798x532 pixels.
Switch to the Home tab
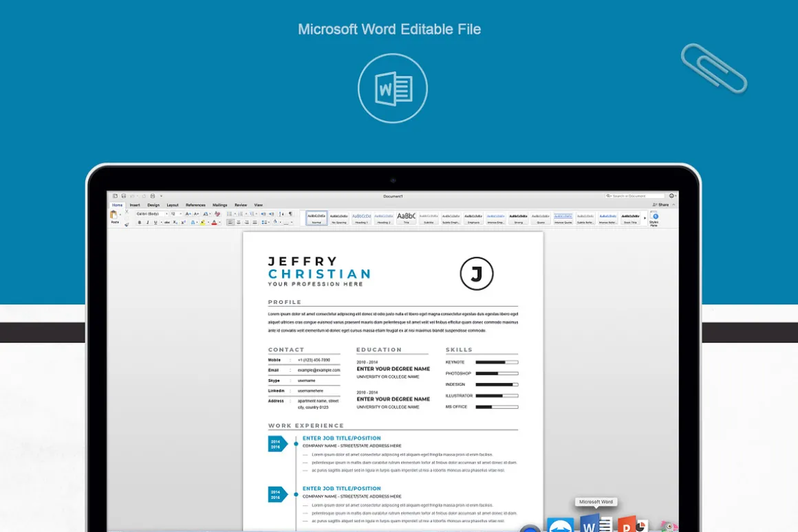click(x=117, y=205)
